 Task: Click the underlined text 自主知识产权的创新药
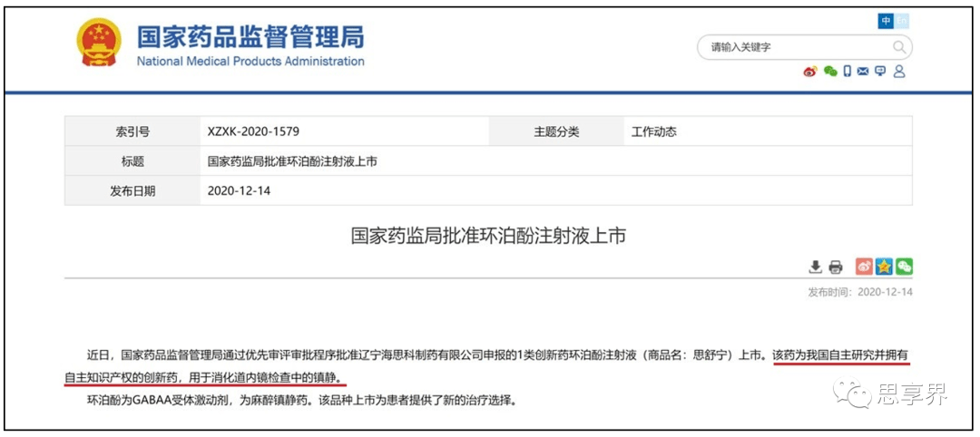pyautogui.click(x=122, y=378)
